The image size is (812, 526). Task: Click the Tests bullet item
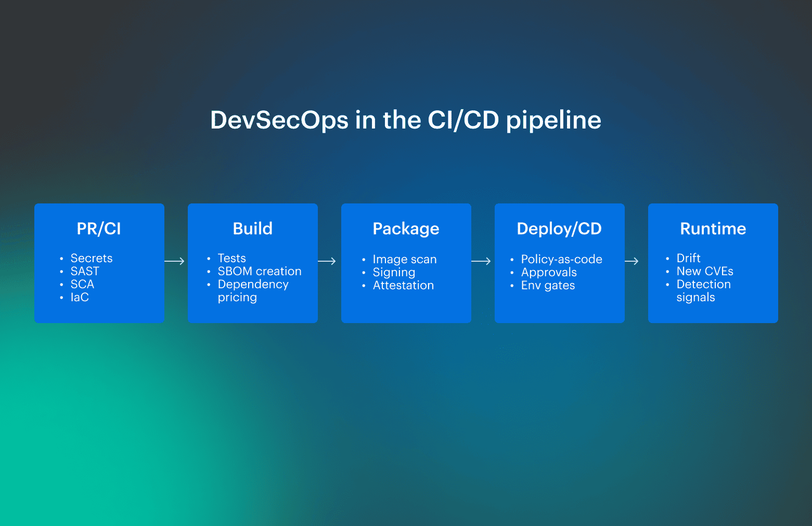232,258
